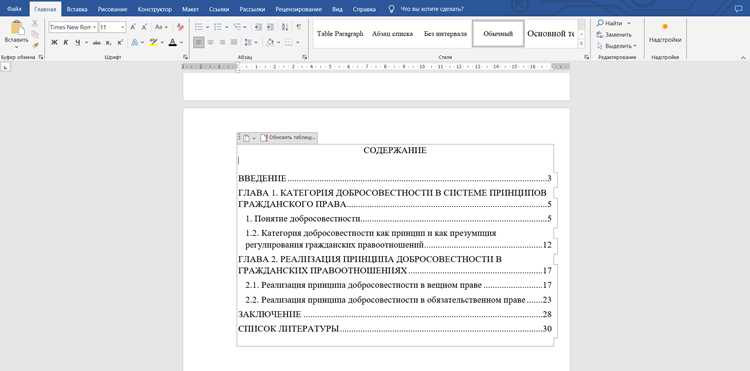Switch to the Макет tab
Viewport: 750px width, 371px height.
[x=191, y=9]
